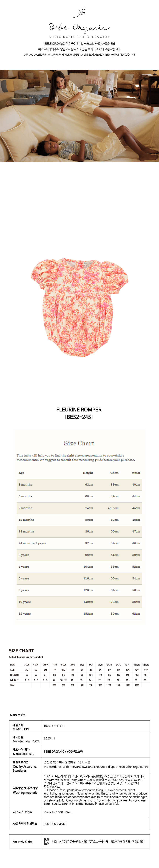Select the 12 months size row
The width and height of the screenshot is (159, 868).
point(79,520)
